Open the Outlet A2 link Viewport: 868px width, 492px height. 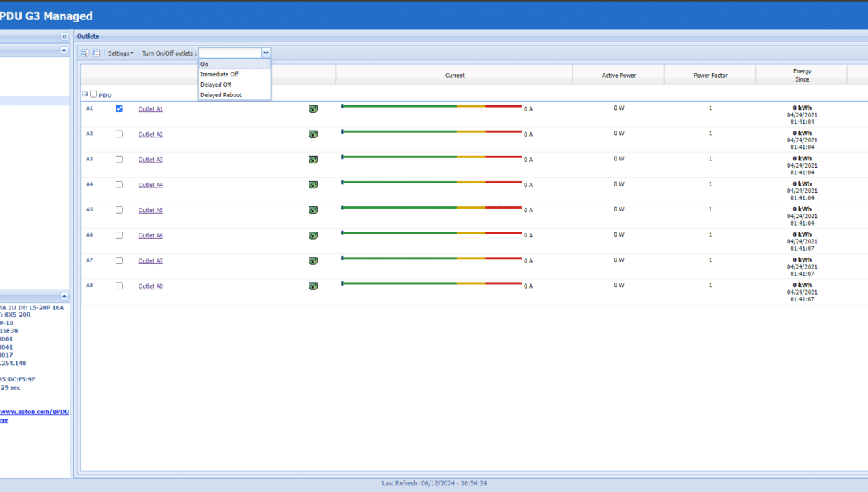coord(151,134)
